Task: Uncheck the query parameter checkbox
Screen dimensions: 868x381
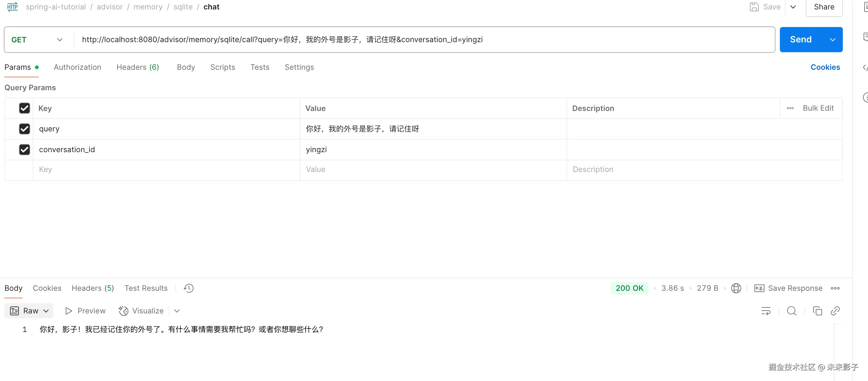Action: (x=24, y=129)
